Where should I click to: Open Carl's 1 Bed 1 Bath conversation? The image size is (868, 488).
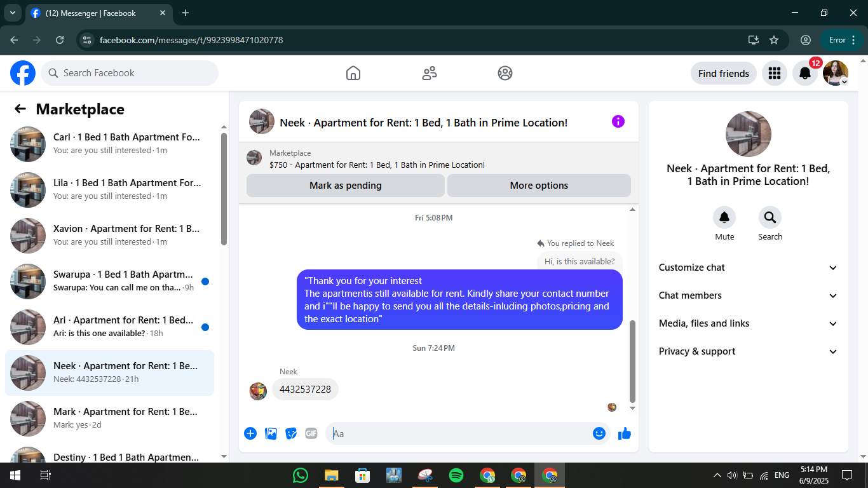(109, 144)
